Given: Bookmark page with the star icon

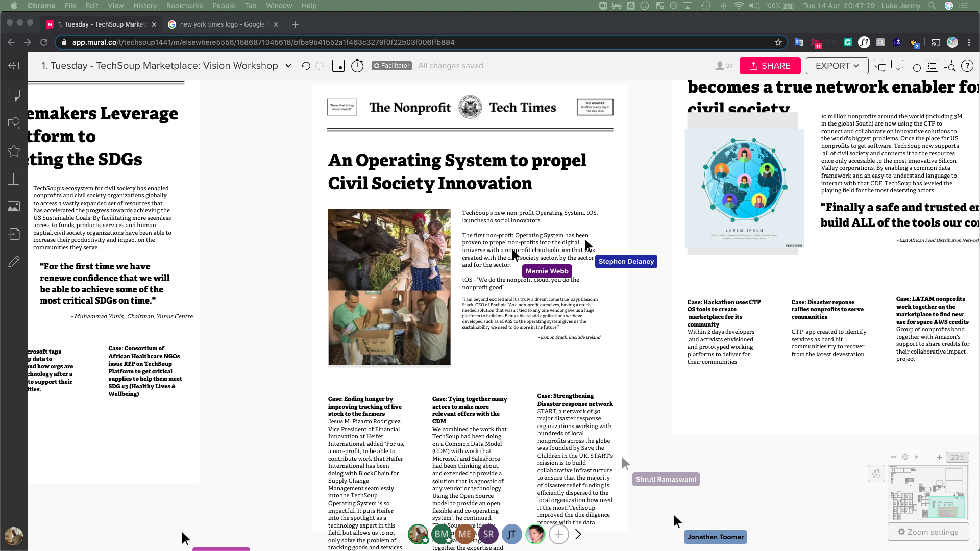Looking at the screenshot, I should click(778, 42).
